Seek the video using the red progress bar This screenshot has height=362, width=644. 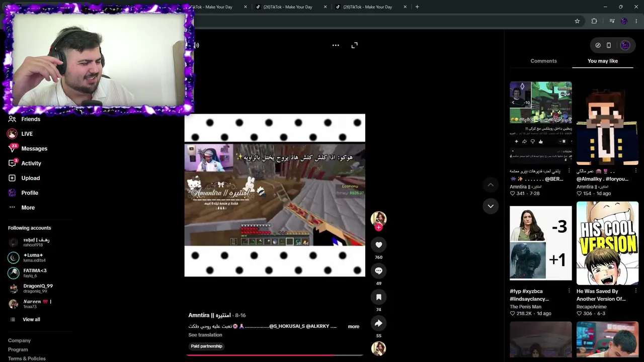(275, 355)
